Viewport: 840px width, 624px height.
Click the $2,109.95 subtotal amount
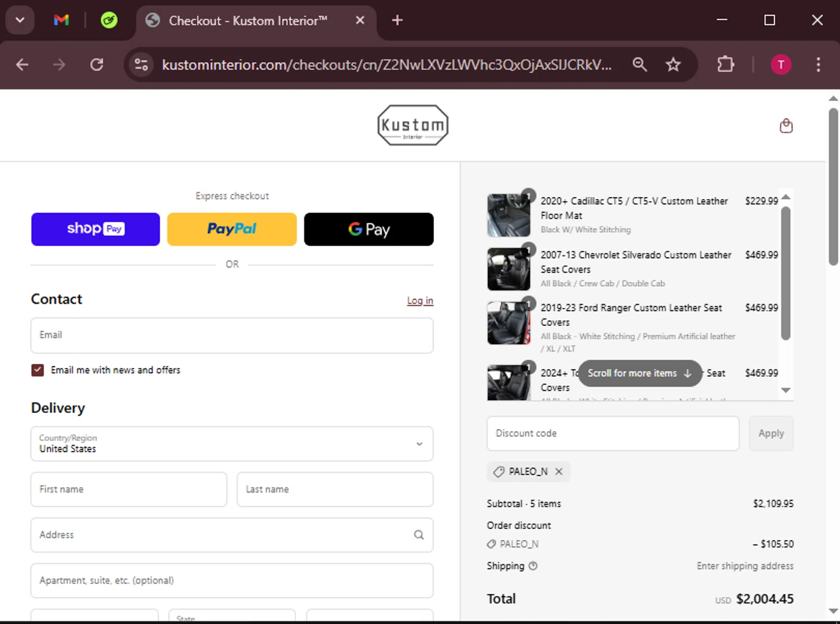click(x=773, y=504)
